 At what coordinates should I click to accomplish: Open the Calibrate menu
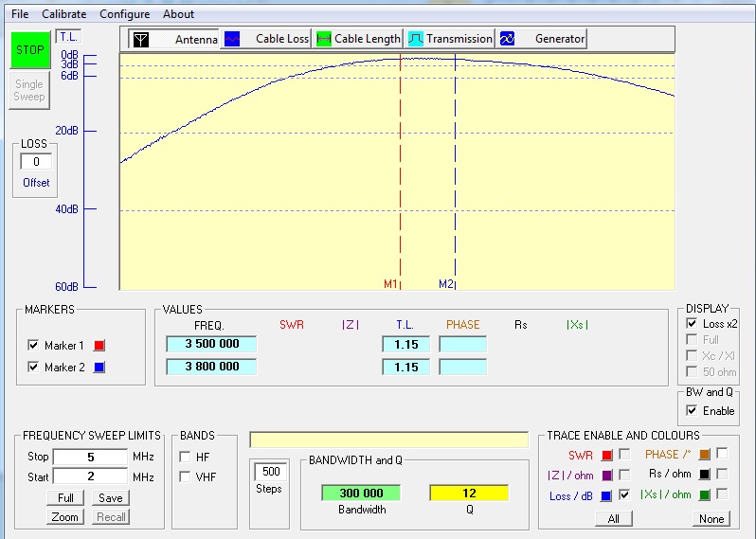(63, 14)
